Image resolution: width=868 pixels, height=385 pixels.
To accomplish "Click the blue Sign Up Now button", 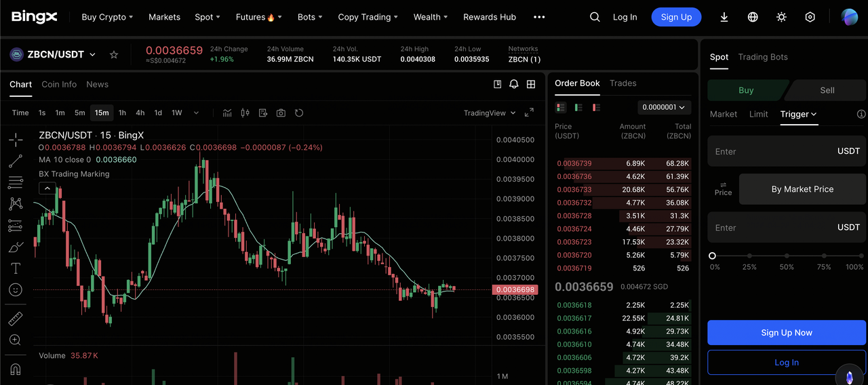I will click(786, 333).
